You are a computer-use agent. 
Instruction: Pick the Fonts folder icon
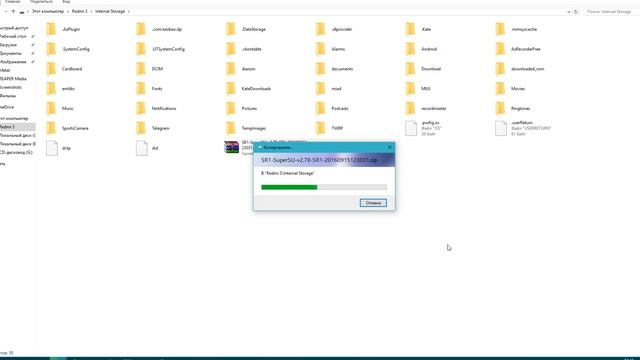(x=141, y=89)
